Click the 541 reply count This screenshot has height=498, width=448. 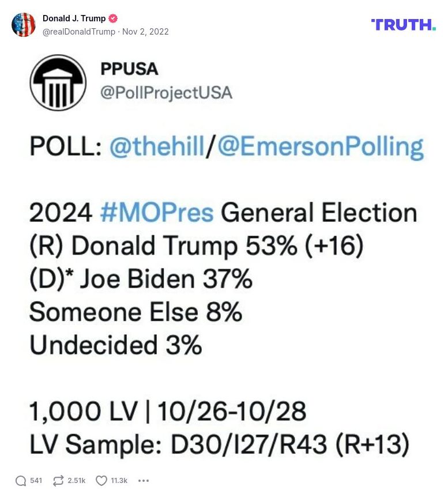pos(36,480)
